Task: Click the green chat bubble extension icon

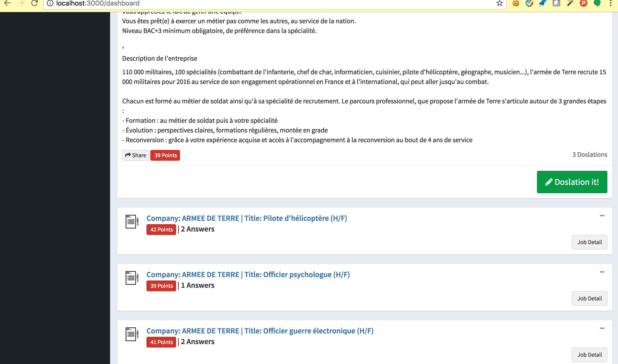Action: pos(597,3)
